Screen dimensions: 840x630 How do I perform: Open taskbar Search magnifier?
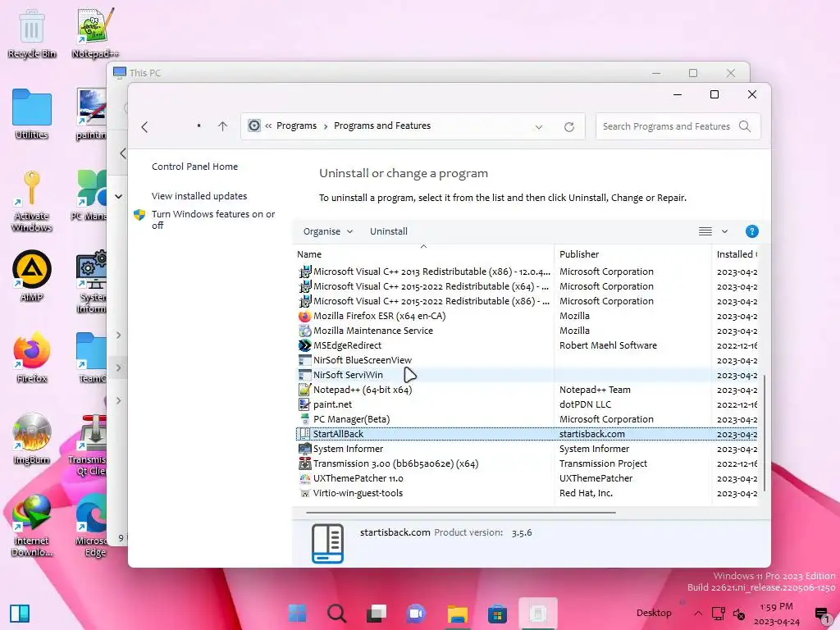(x=336, y=614)
